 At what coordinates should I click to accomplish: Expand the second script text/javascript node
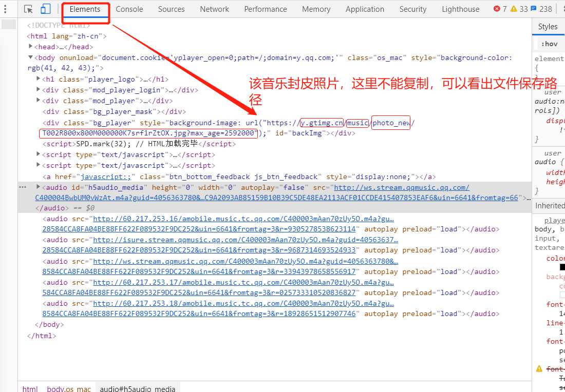(38, 165)
